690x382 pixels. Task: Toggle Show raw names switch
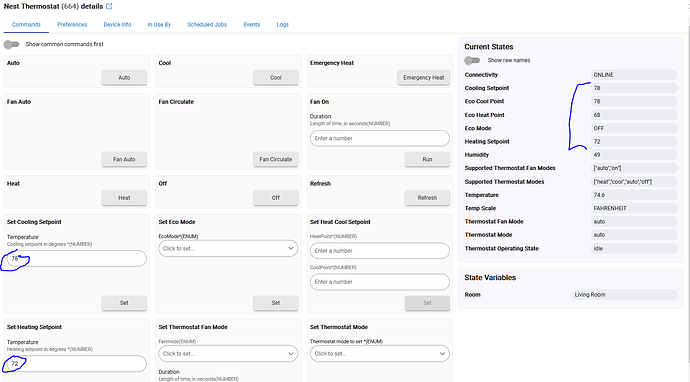pyautogui.click(x=472, y=60)
